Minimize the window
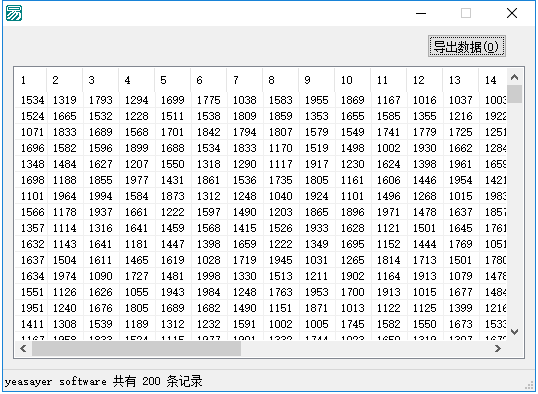 [x=421, y=13]
